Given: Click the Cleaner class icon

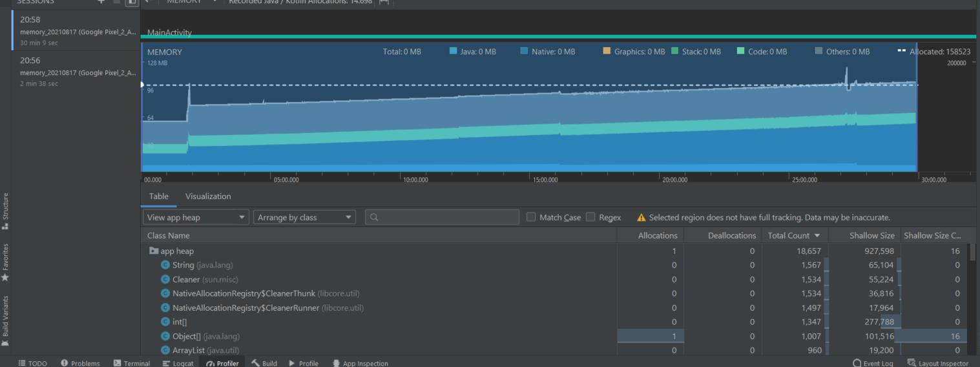Looking at the screenshot, I should pyautogui.click(x=165, y=279).
